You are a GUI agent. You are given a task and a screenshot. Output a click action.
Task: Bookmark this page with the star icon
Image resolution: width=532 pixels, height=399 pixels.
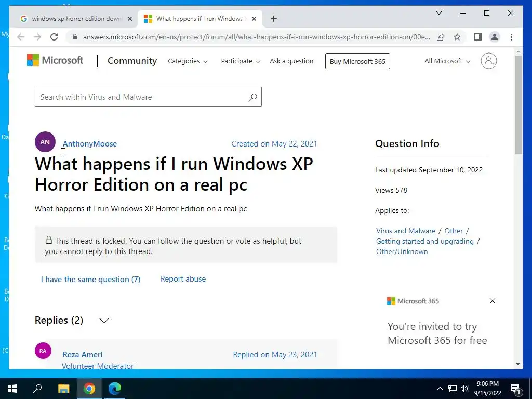(x=457, y=37)
